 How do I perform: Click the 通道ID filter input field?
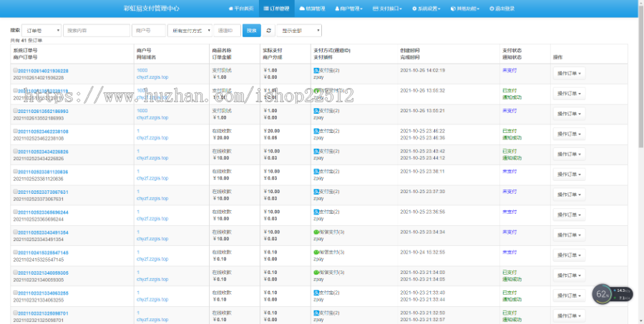227,30
